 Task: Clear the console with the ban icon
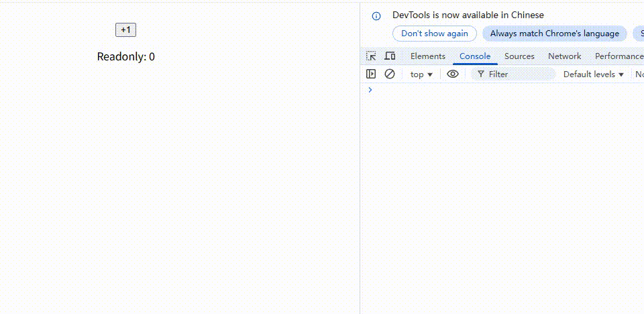(389, 74)
